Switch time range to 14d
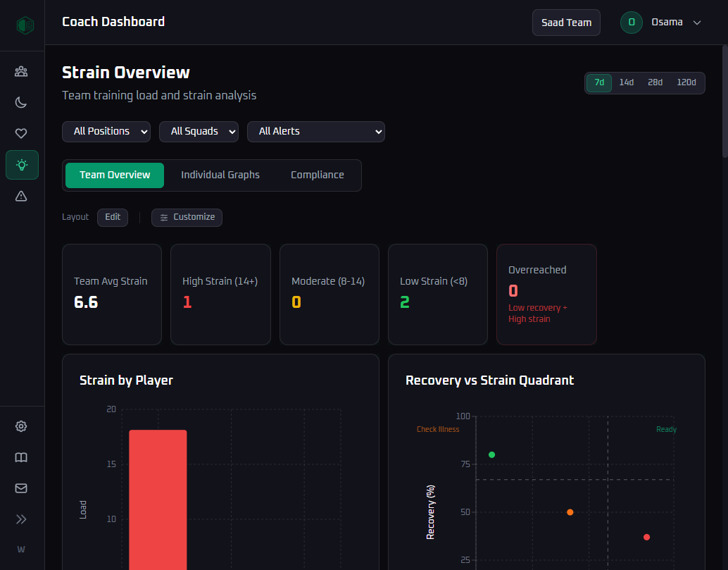The height and width of the screenshot is (570, 728). click(626, 82)
